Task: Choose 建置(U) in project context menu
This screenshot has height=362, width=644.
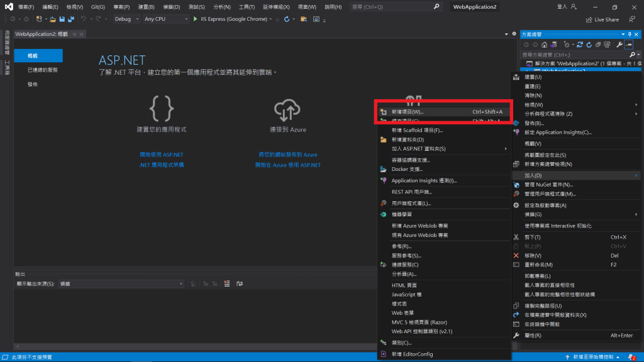Action: 577,77
